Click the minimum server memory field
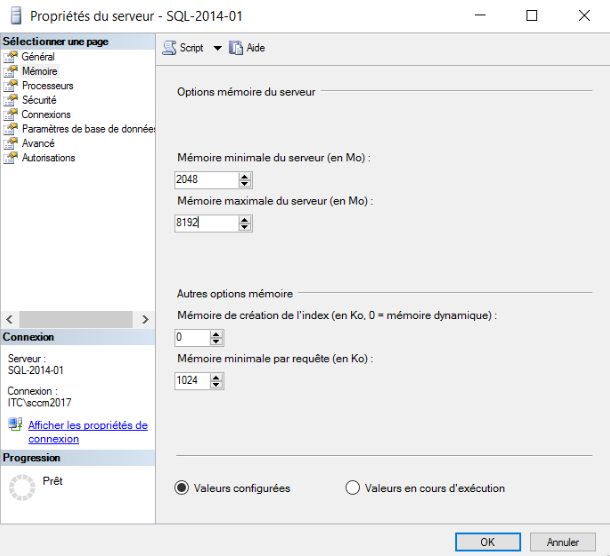The height and width of the screenshot is (556, 610). (x=206, y=180)
